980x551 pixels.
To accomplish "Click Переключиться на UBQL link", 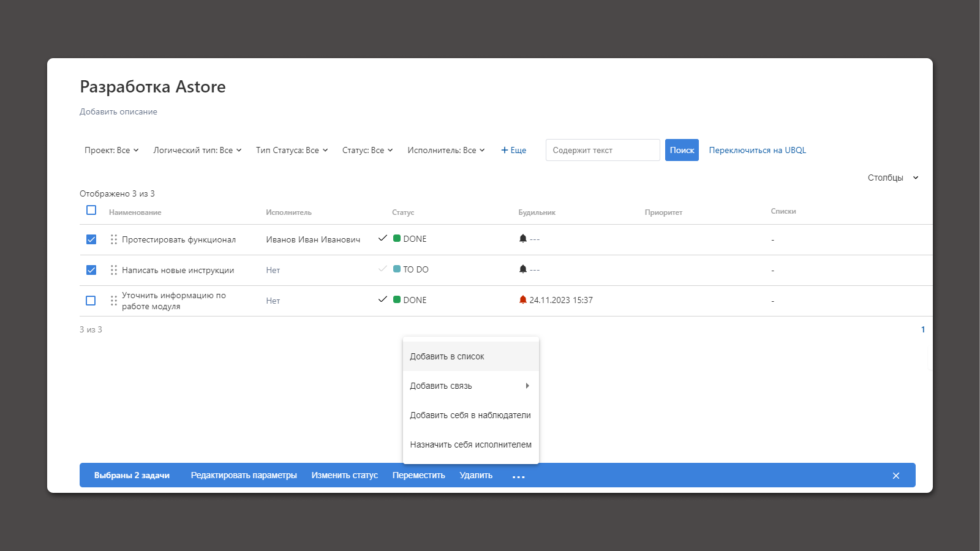I will click(757, 150).
